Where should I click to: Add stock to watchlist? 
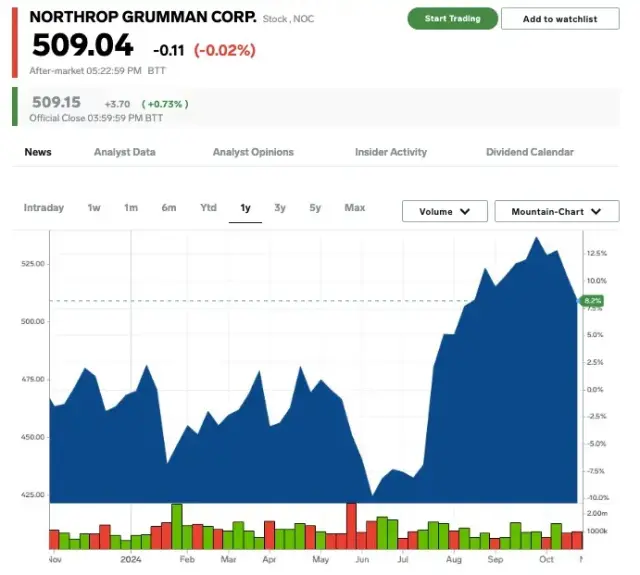559,19
